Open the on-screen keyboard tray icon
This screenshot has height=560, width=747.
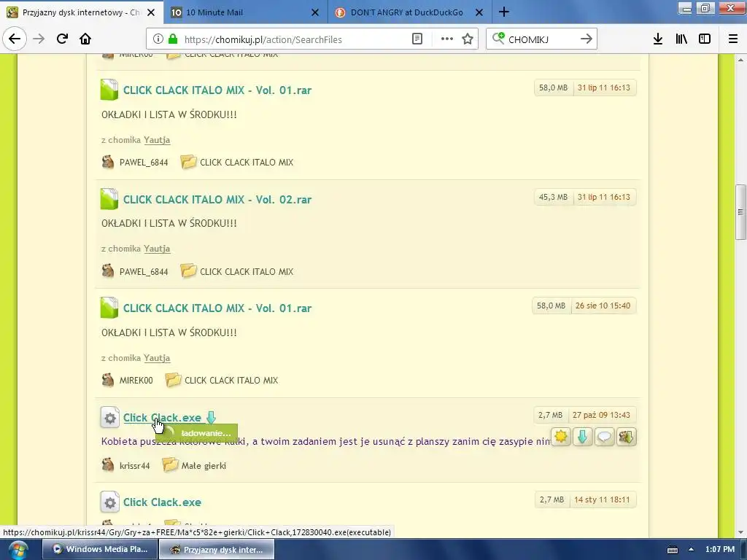(x=672, y=550)
